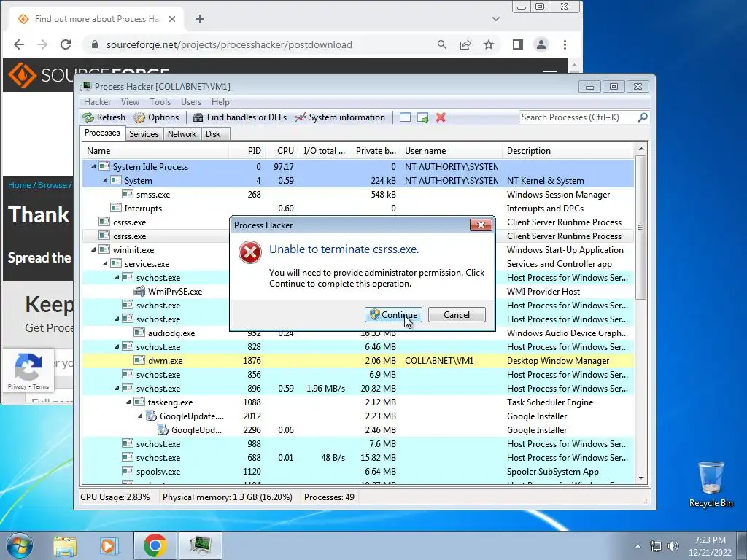Click the process list vertical scrollbar thumb

640,227
